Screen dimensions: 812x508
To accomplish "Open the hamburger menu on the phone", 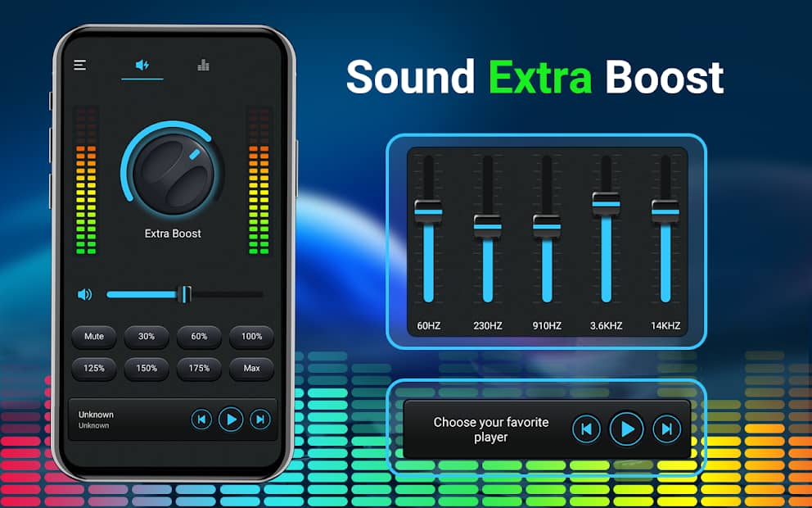I will click(79, 65).
